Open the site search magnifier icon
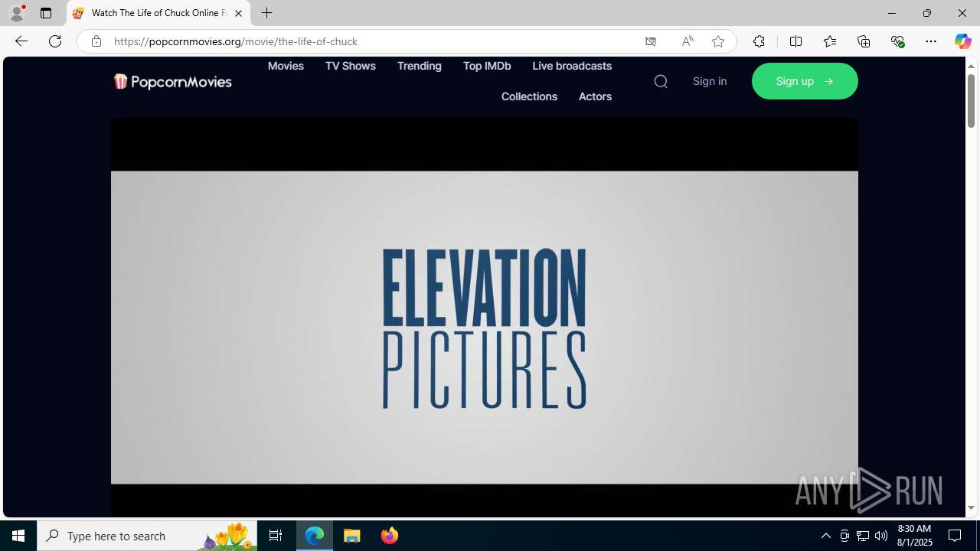The image size is (980, 551). 661,81
